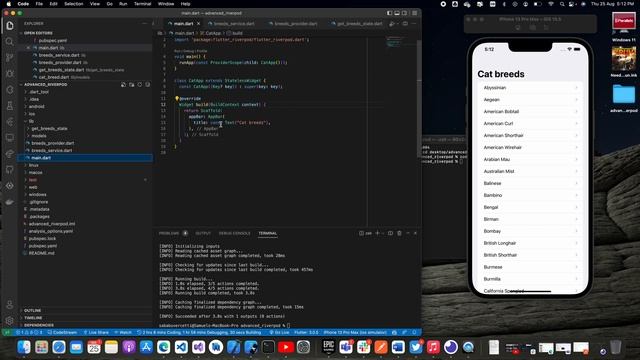Open the Selection menu in menu bar

tap(73, 4)
